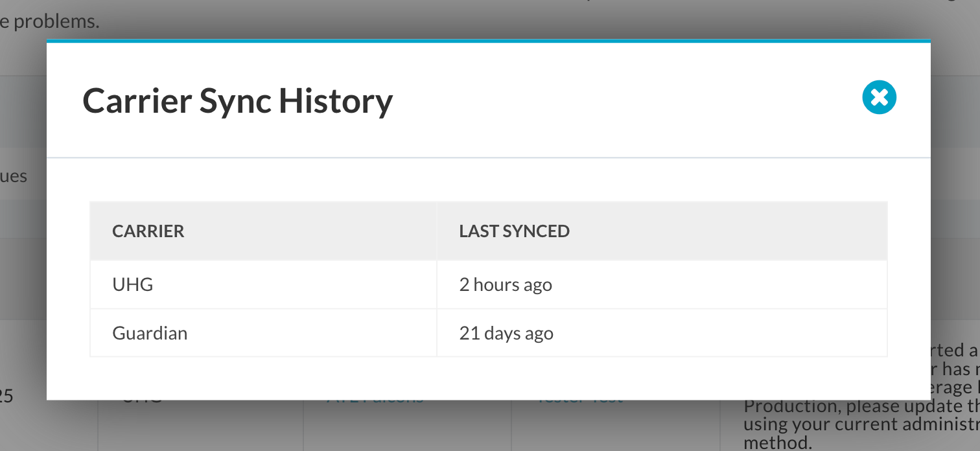
Task: Click the cut-off 'r has' background text
Action: (x=956, y=369)
